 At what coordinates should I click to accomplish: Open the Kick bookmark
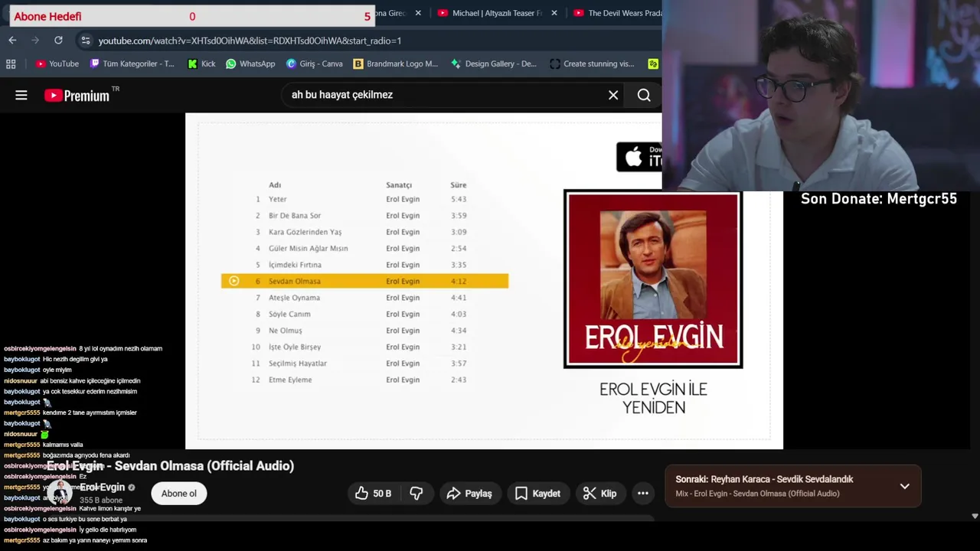tap(202, 64)
